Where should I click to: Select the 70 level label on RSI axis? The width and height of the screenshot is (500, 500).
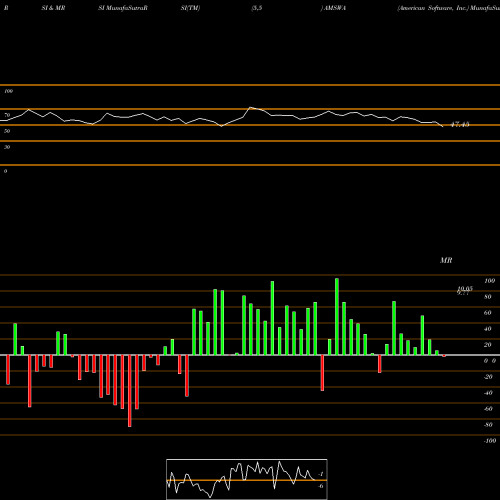tap(7, 115)
